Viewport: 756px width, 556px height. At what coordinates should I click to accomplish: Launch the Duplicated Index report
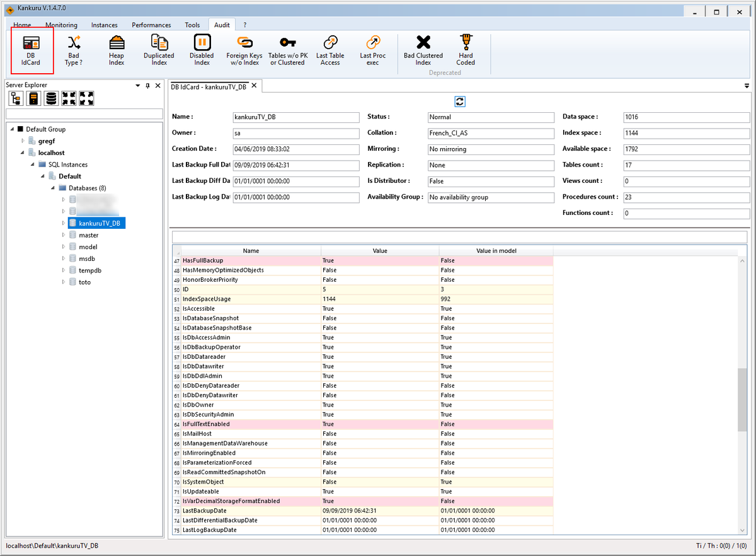tap(159, 50)
